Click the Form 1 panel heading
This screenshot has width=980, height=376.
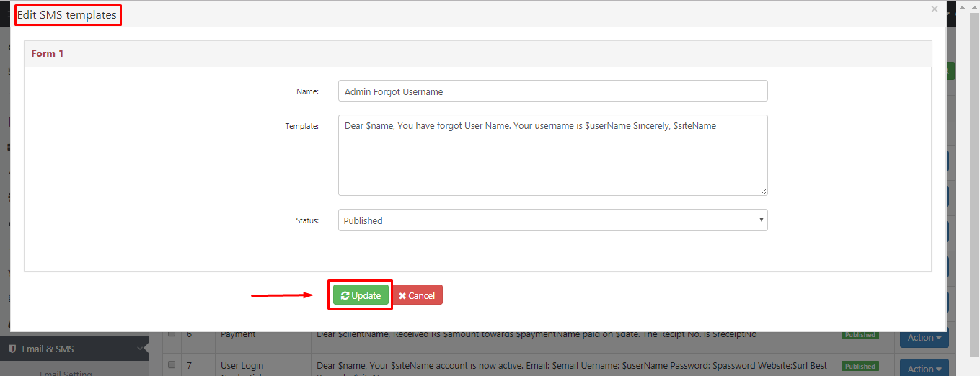pyautogui.click(x=48, y=53)
